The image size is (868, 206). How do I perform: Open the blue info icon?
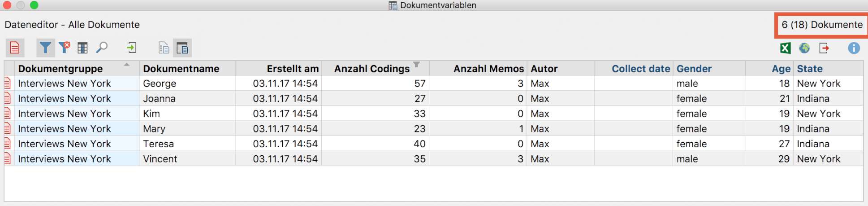[854, 48]
